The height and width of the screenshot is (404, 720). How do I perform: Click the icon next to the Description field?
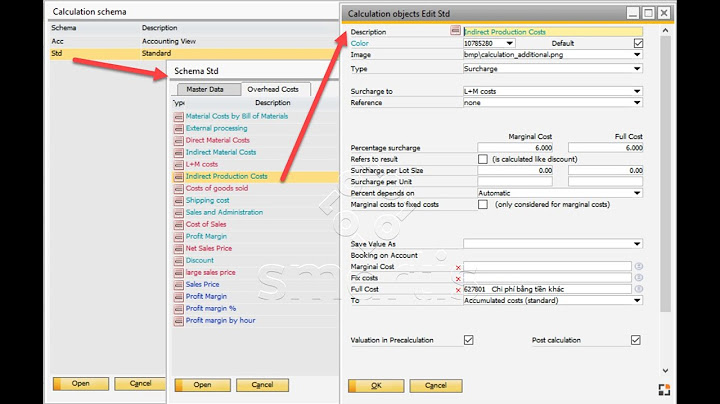tap(455, 31)
